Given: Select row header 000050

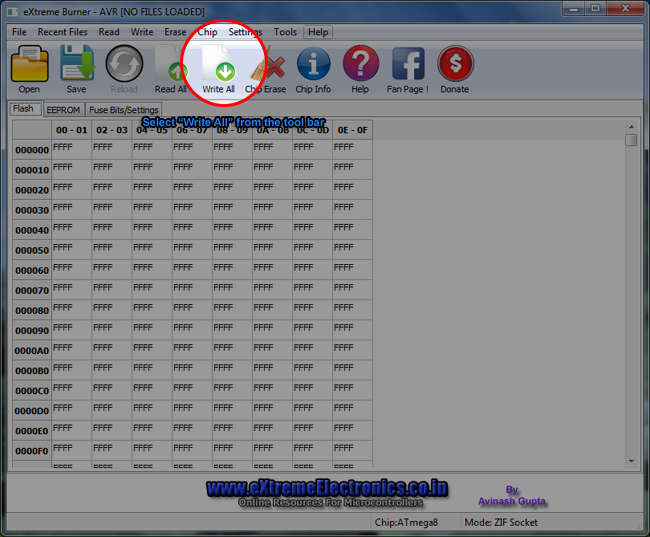Looking at the screenshot, I should click(32, 250).
